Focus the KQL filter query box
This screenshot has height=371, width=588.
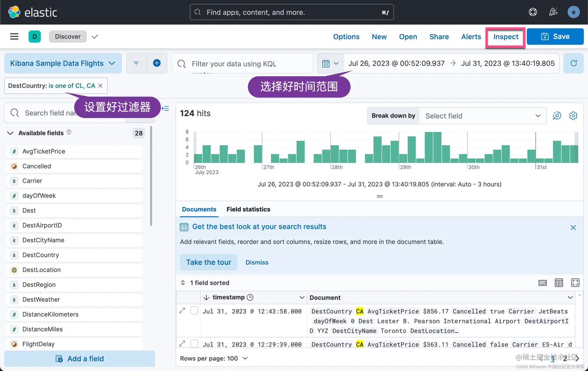coord(242,63)
